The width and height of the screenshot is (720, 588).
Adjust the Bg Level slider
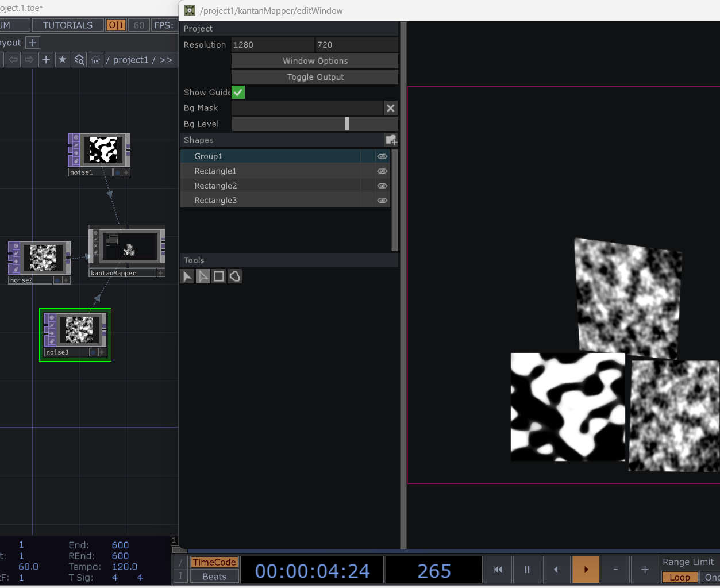[347, 124]
